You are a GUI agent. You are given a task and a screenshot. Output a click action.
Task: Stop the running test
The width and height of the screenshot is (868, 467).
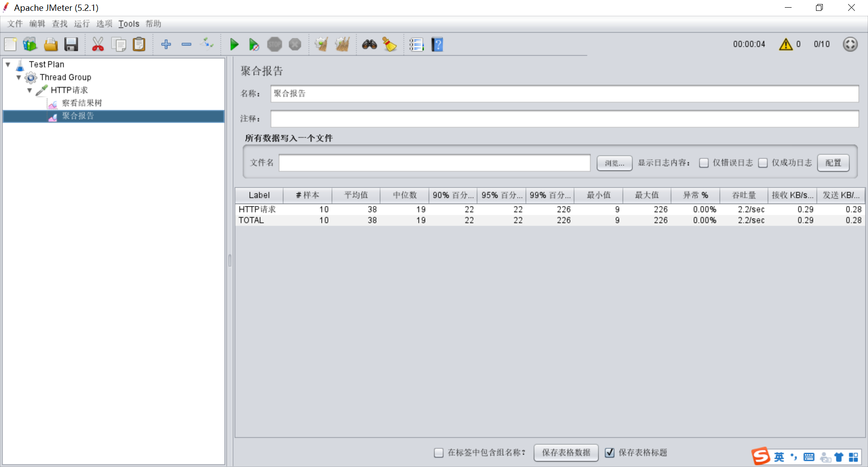coord(274,44)
